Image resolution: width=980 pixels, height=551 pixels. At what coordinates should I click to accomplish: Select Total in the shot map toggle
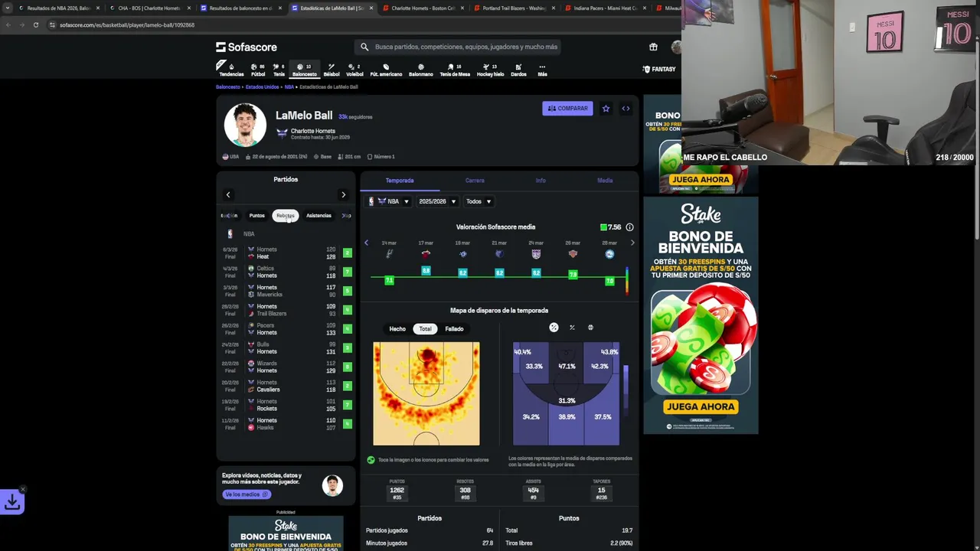425,329
